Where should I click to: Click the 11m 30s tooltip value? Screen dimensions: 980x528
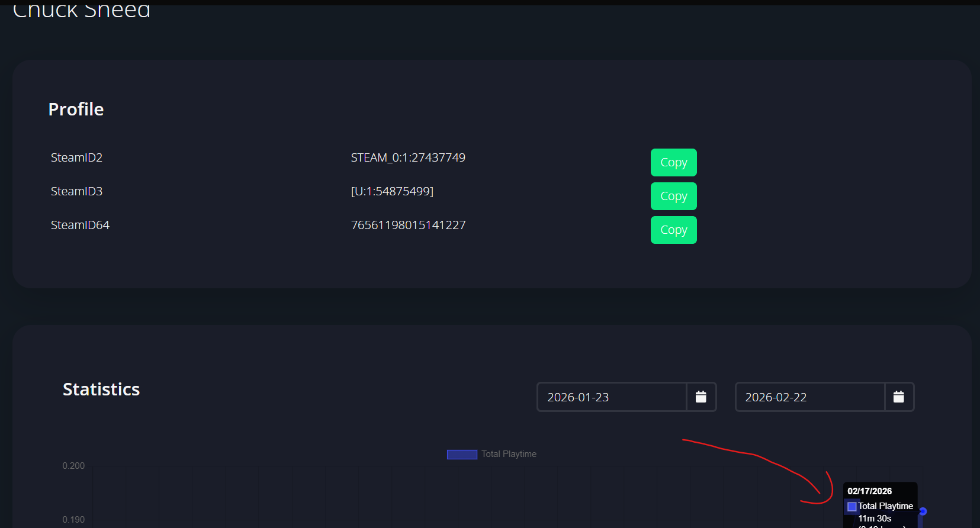point(875,519)
